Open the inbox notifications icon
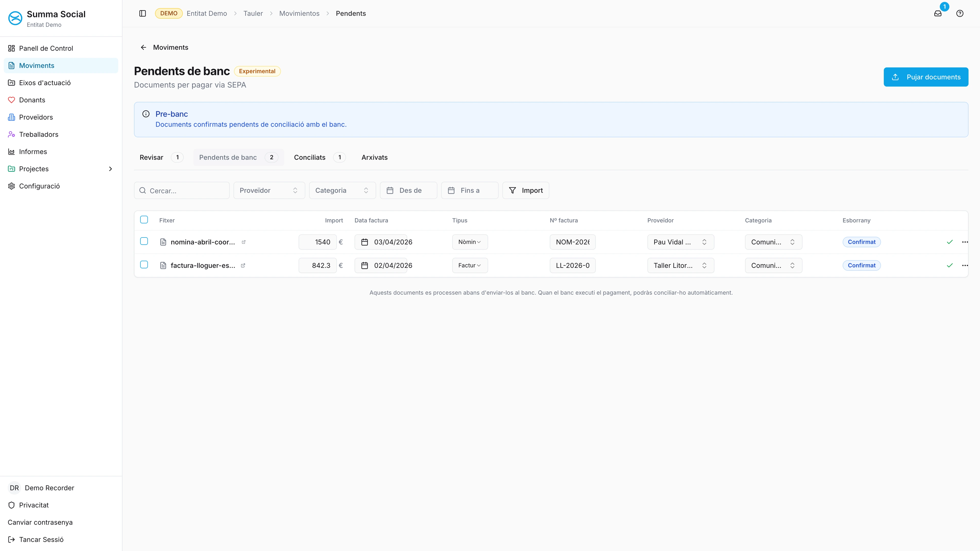This screenshot has width=980, height=551. (938, 13)
